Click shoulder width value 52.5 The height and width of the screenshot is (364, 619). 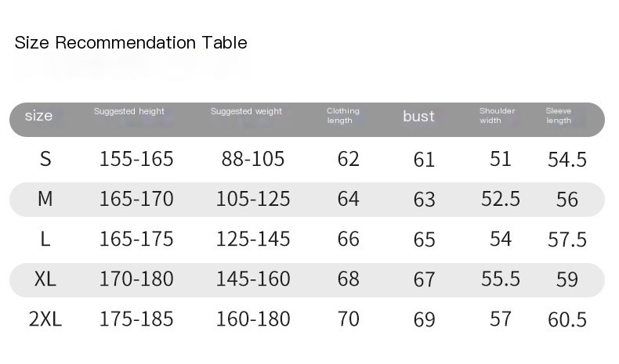pos(501,199)
